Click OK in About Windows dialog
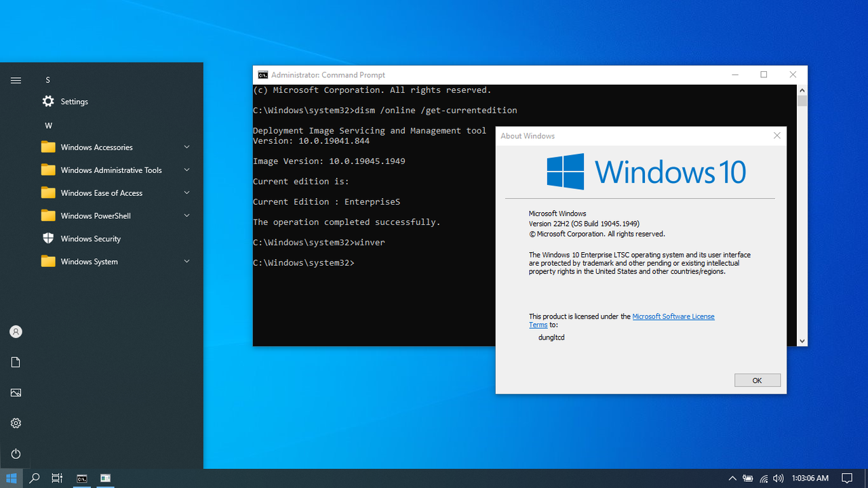Viewport: 868px width, 488px height. pos(757,380)
